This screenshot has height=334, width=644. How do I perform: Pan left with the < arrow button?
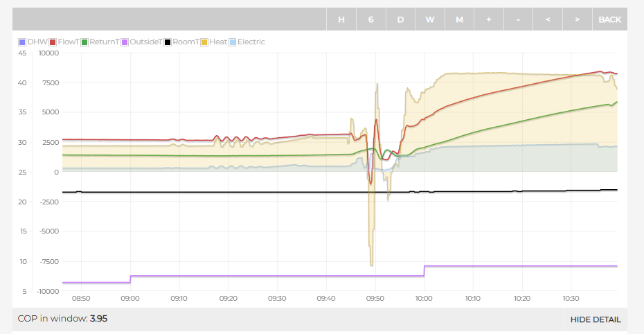pyautogui.click(x=548, y=19)
